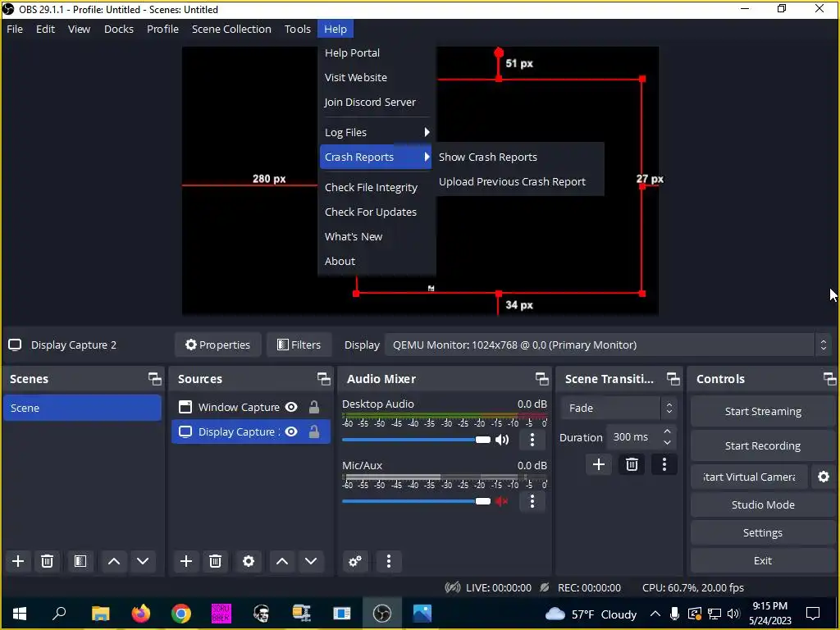Add a new source with plus icon
Screen dimensions: 840x630
tap(186, 561)
